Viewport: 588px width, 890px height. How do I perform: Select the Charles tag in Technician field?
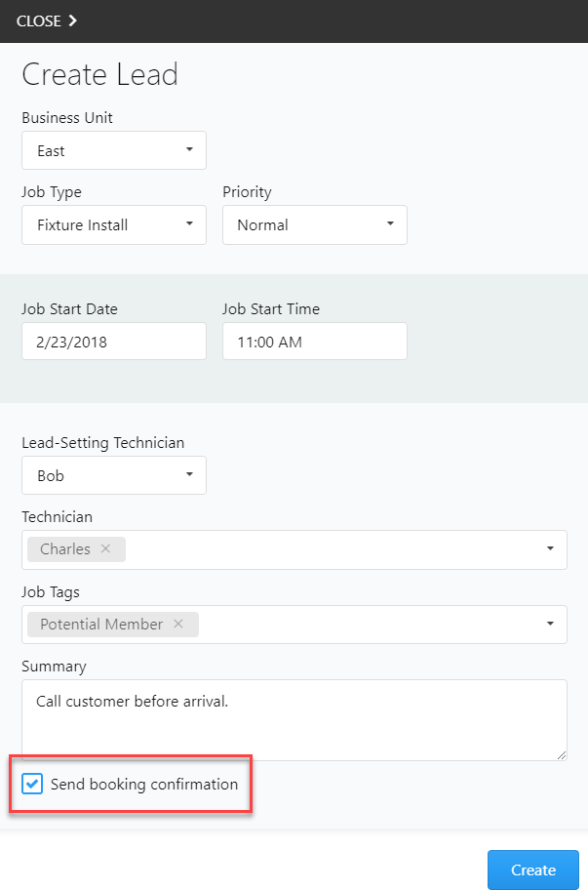[x=65, y=549]
